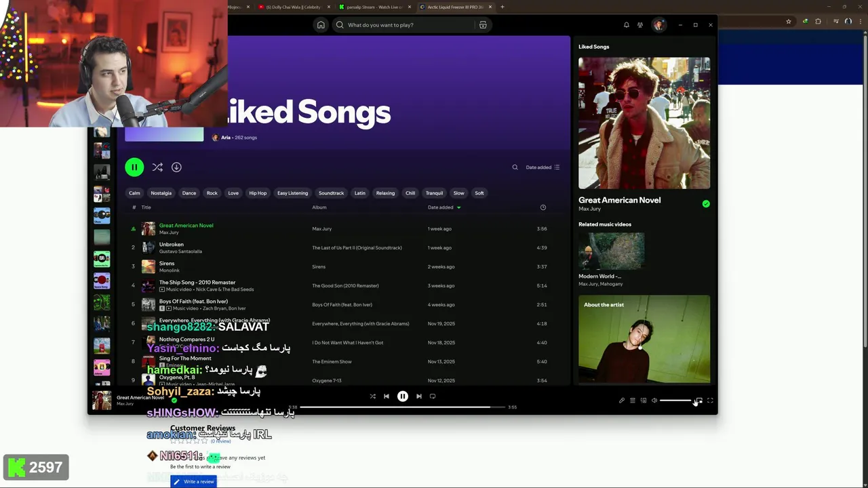868x488 pixels.
Task: Open Browse icon in the search bar
Action: pyautogui.click(x=483, y=25)
